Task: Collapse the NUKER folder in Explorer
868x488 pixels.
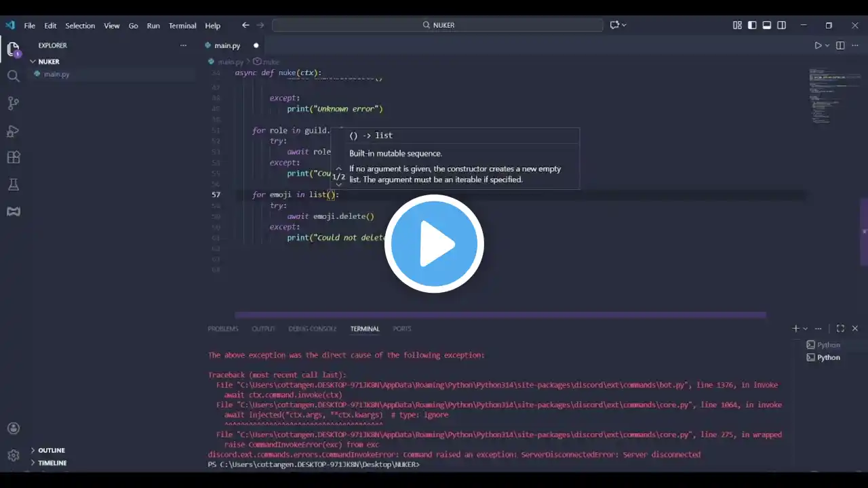Action: click(48, 62)
